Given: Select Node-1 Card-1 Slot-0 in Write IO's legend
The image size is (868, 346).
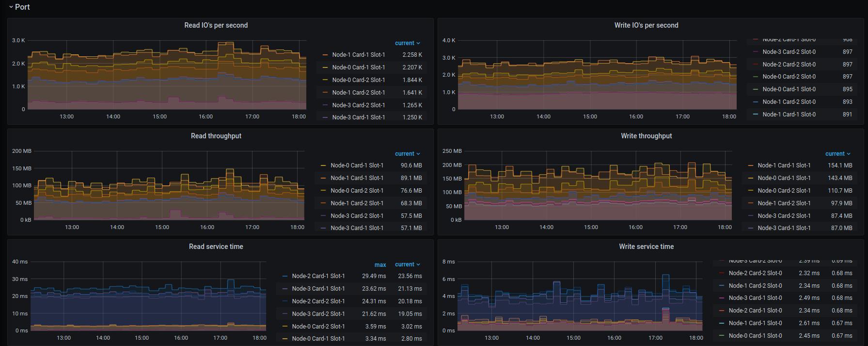Looking at the screenshot, I should pos(789,115).
